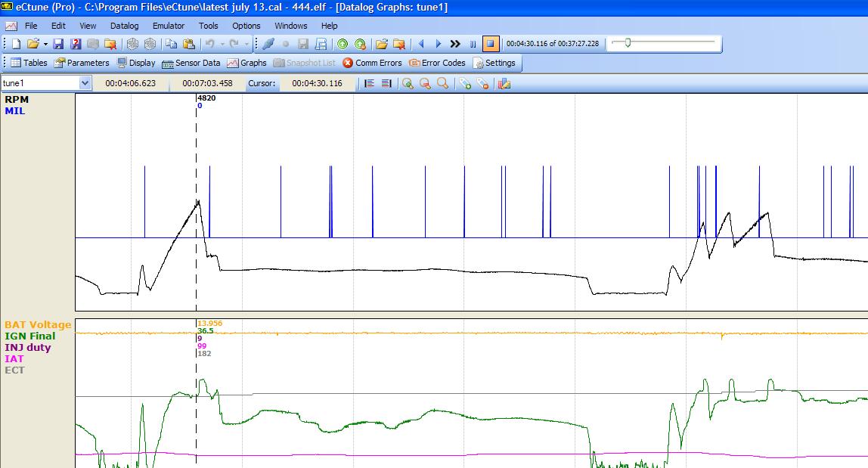Click the undo arrow
Screen dimensions: 868x468
[x=209, y=44]
